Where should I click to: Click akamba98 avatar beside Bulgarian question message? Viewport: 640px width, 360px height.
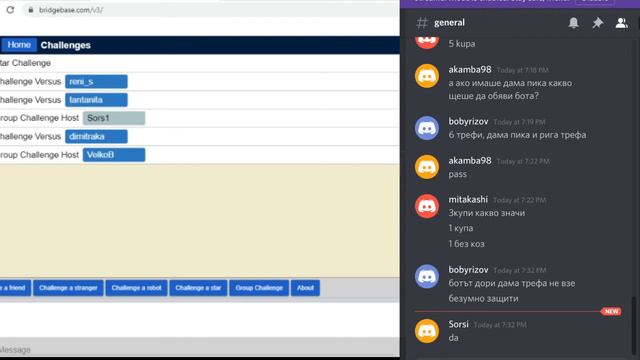tap(427, 76)
